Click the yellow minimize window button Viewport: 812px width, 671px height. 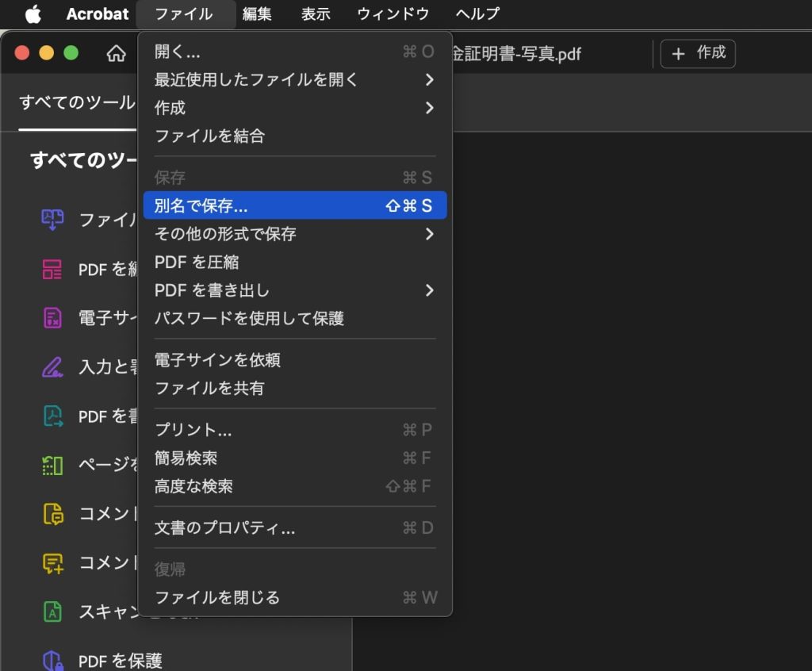point(47,53)
